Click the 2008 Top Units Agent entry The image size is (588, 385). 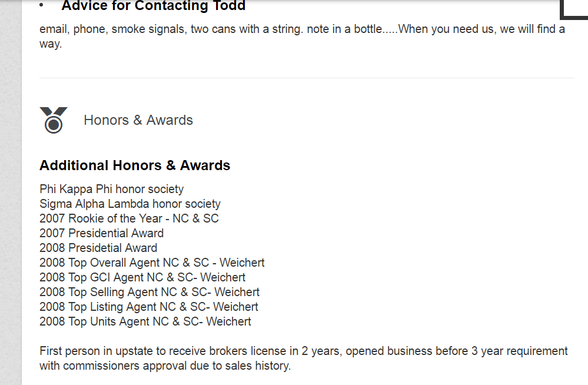pos(145,321)
